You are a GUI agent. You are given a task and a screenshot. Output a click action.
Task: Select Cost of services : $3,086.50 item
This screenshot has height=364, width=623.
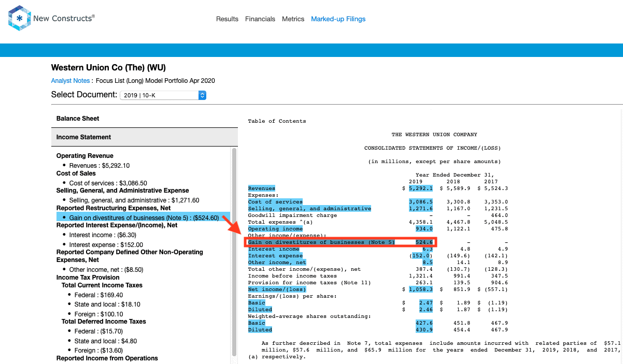click(x=108, y=183)
